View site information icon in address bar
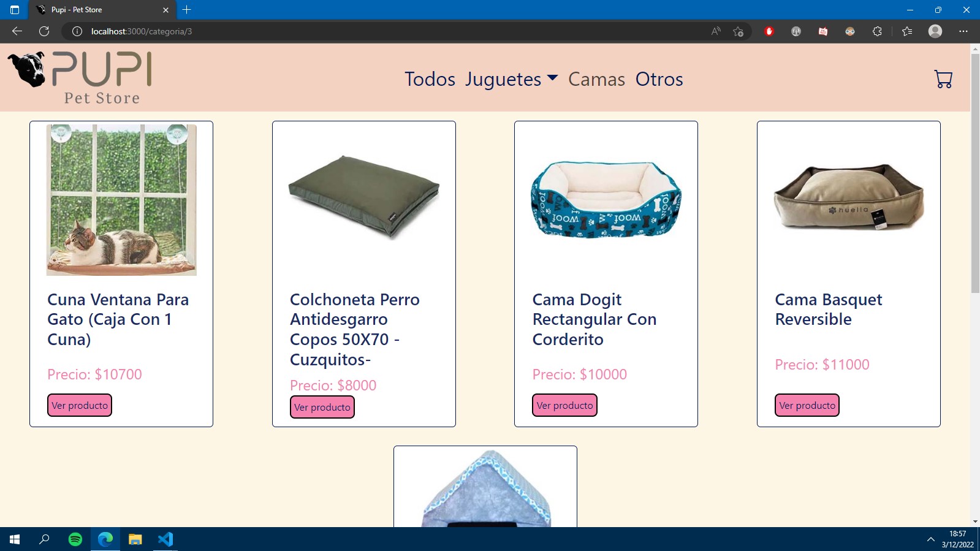980x551 pixels. click(x=77, y=31)
